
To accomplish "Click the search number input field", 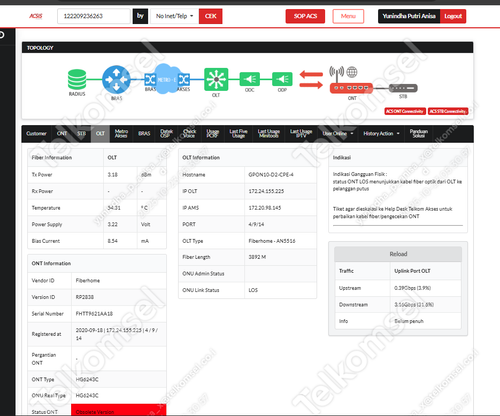I will [x=94, y=16].
